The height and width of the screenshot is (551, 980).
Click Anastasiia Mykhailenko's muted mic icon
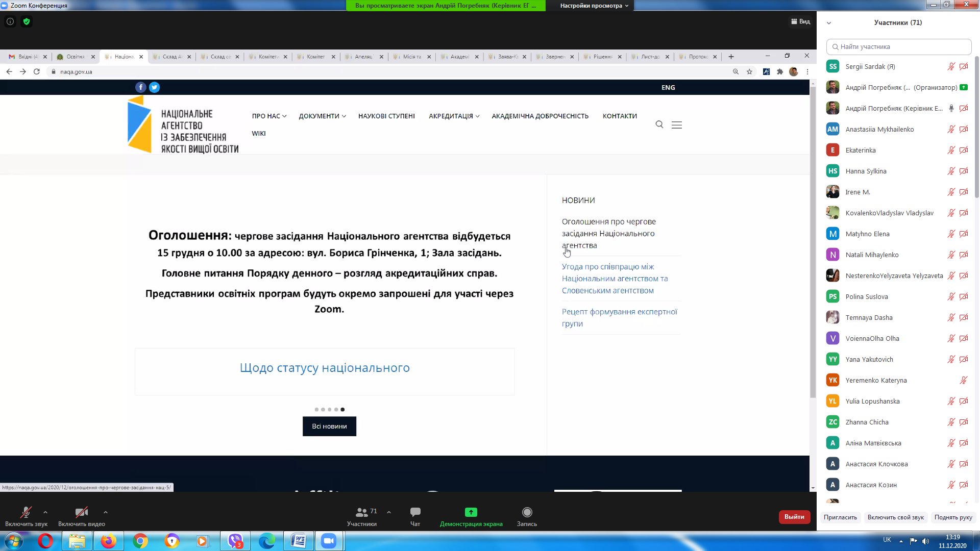(951, 130)
